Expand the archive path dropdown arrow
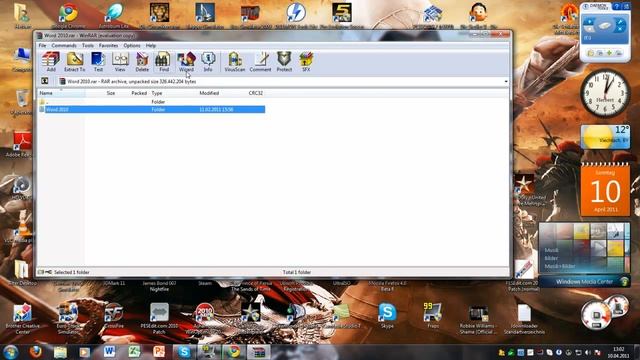640x360 pixels. [x=506, y=82]
